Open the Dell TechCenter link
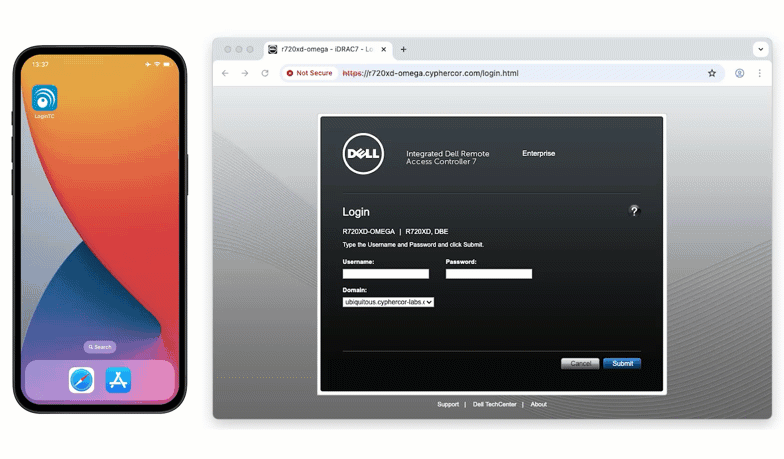 (x=494, y=405)
